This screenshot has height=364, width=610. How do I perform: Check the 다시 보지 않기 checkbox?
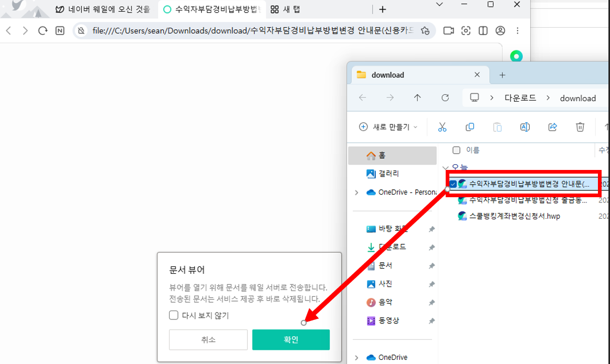173,315
